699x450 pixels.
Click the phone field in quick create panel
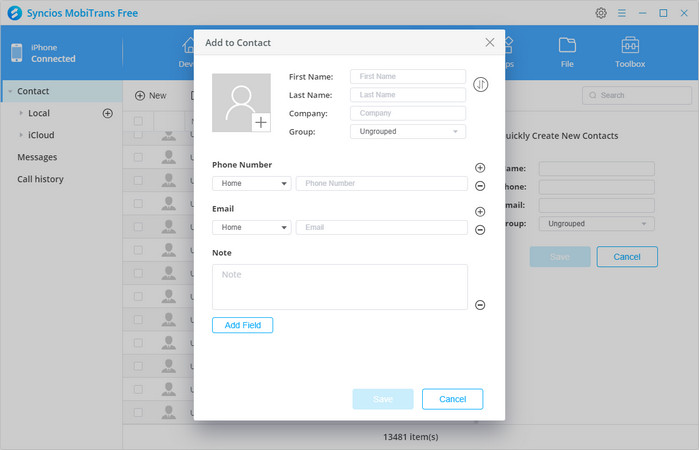click(x=596, y=187)
